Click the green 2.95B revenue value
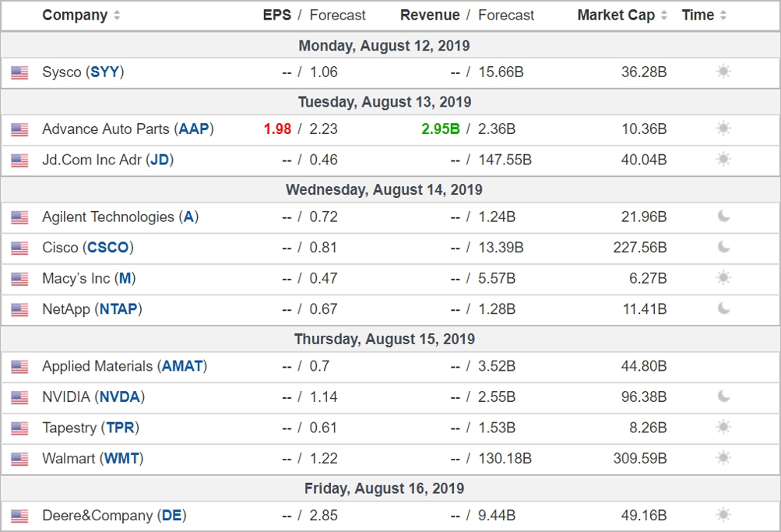 pyautogui.click(x=440, y=129)
